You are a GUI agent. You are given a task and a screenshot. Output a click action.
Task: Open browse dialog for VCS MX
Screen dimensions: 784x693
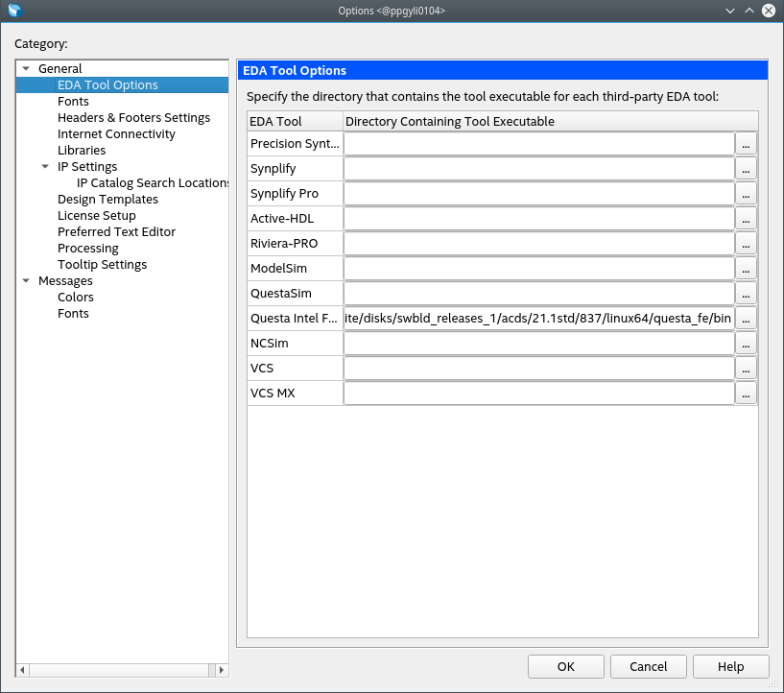coord(746,393)
